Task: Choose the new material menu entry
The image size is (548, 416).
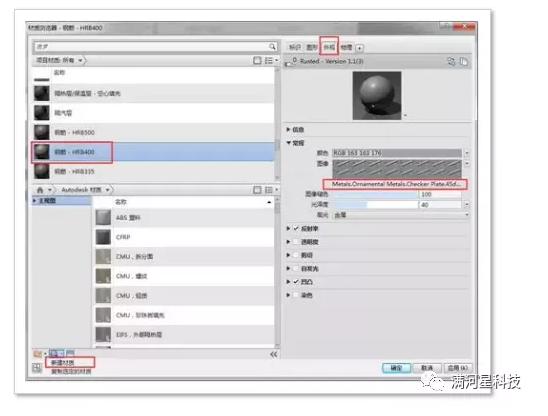Action: coord(63,363)
